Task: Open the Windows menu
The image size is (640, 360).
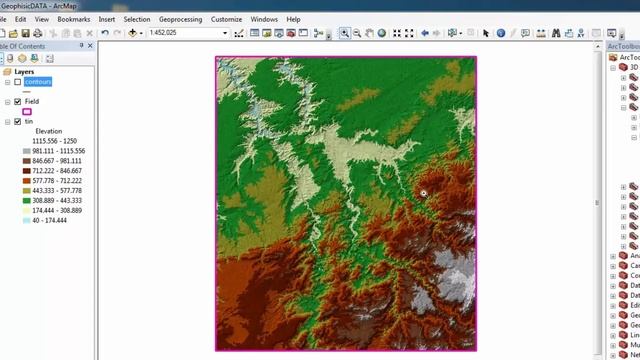Action: pos(264,19)
